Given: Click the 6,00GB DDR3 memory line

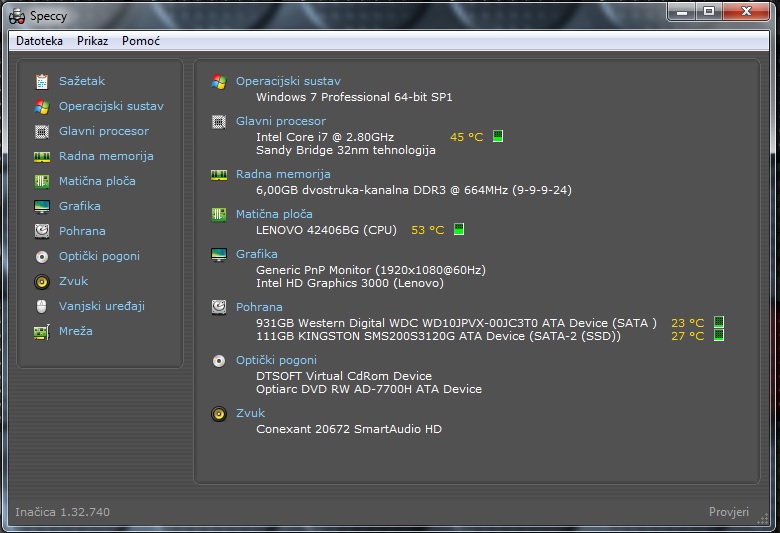Looking at the screenshot, I should click(x=414, y=190).
